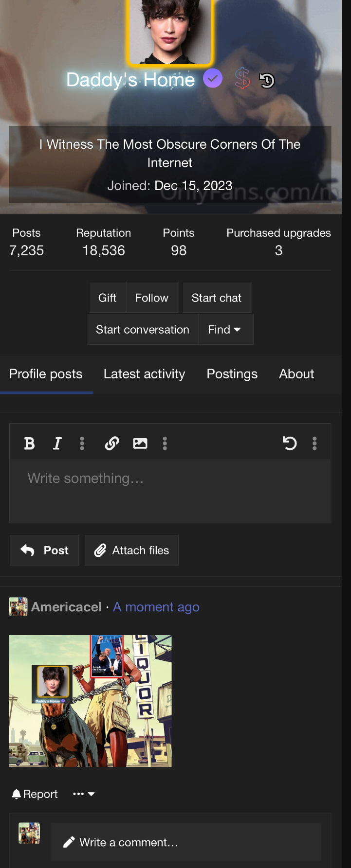Undo last editor change

(x=290, y=443)
